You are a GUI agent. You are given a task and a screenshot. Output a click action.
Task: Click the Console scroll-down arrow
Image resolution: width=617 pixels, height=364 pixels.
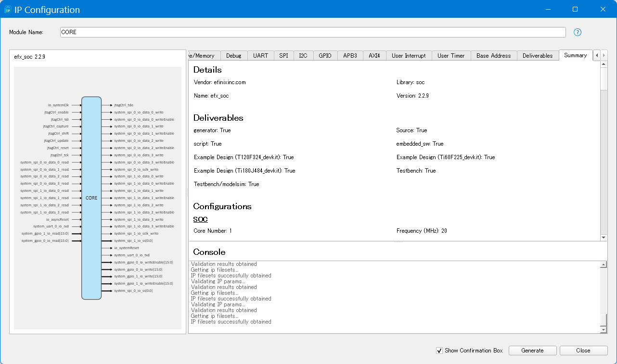604,329
